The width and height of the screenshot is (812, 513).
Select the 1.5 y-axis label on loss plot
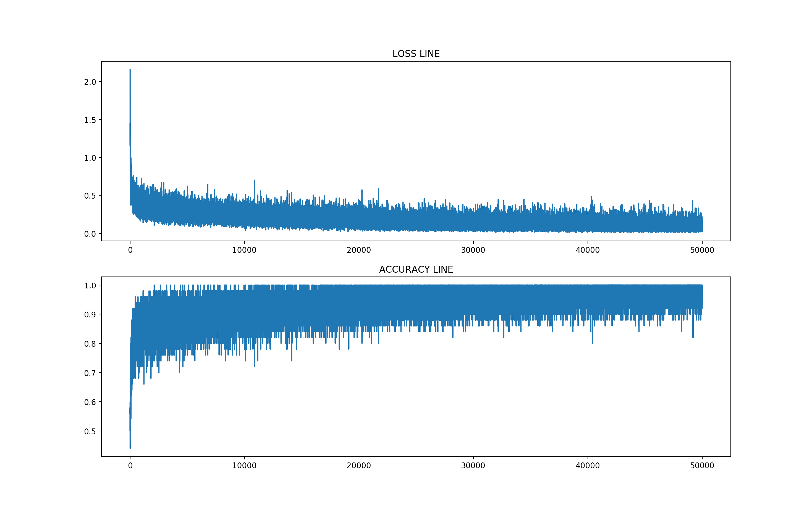[x=90, y=120]
